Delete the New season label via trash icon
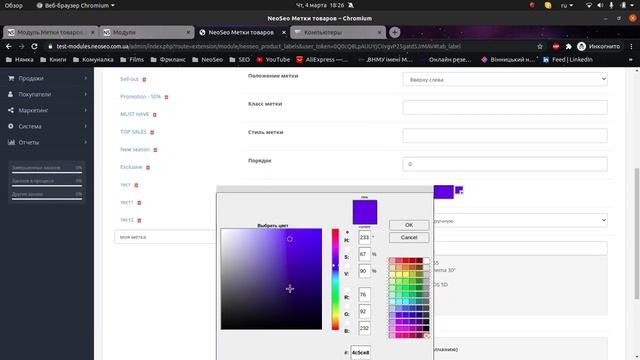The height and width of the screenshot is (360, 640). 155,150
